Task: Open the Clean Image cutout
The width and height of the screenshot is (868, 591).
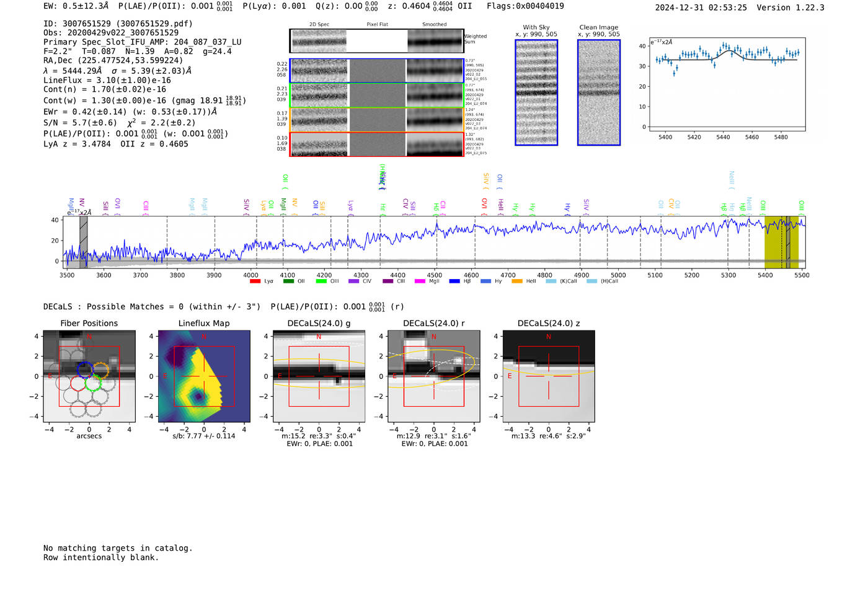Action: pyautogui.click(x=599, y=92)
